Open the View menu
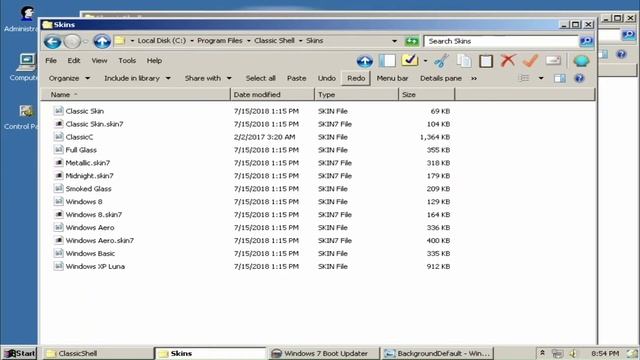 coord(99,60)
